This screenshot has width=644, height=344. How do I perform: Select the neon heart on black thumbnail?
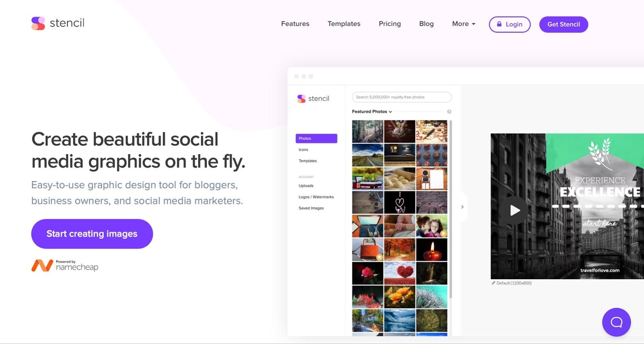pyautogui.click(x=400, y=202)
